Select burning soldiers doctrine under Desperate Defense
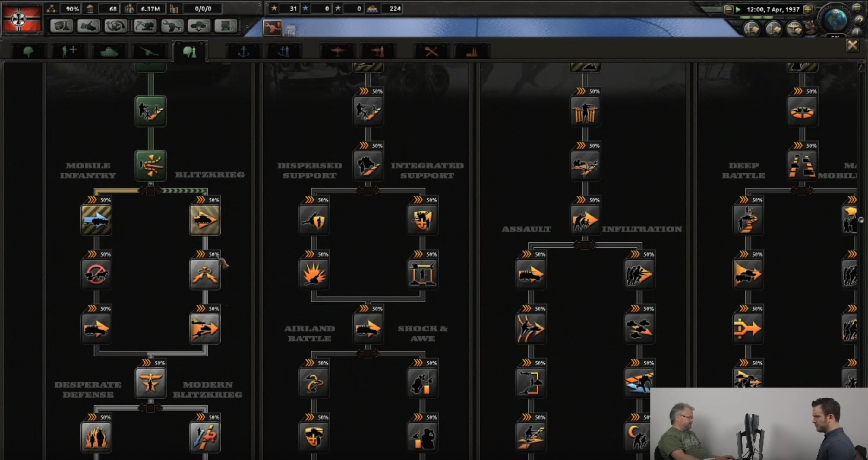Viewport: 868px width, 460px height. point(96,437)
